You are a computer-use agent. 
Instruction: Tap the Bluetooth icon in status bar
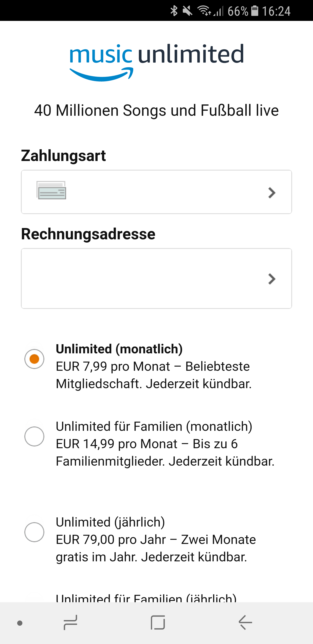[x=174, y=11]
